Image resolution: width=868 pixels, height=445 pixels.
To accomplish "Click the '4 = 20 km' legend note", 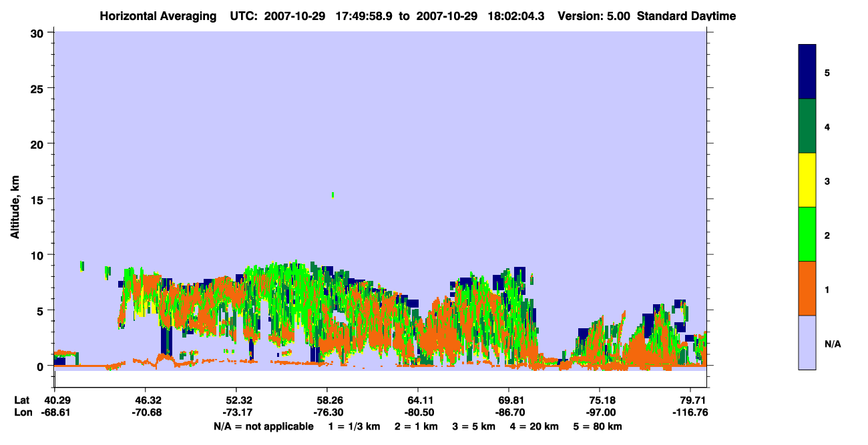I will tap(534, 426).
